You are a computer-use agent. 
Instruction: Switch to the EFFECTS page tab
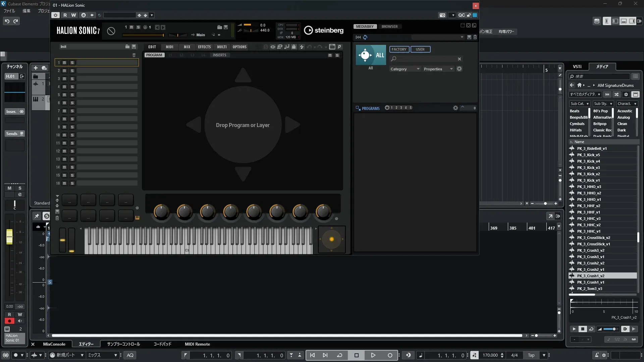coord(204,47)
